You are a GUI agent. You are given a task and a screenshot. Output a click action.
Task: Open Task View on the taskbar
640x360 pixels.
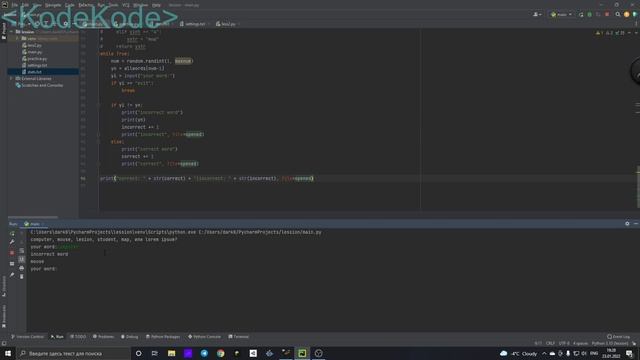tap(155, 353)
